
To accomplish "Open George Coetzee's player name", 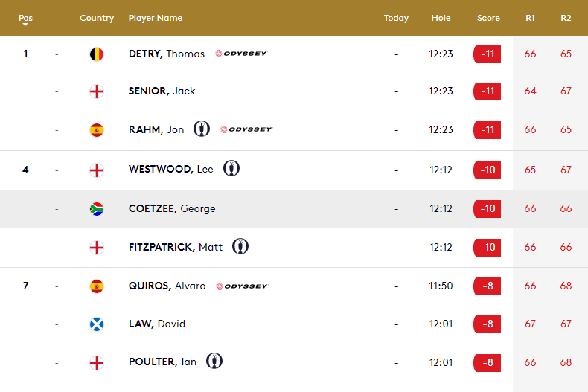I will (x=172, y=209).
